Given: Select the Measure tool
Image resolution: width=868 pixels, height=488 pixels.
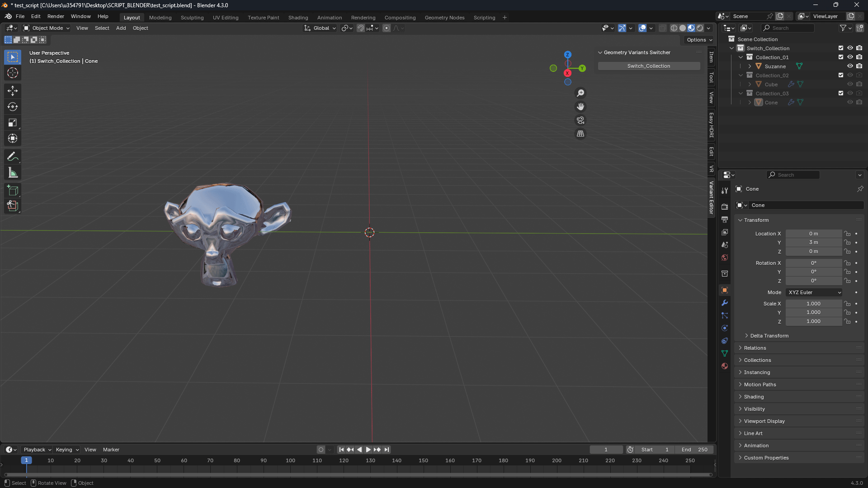Looking at the screenshot, I should 12,173.
